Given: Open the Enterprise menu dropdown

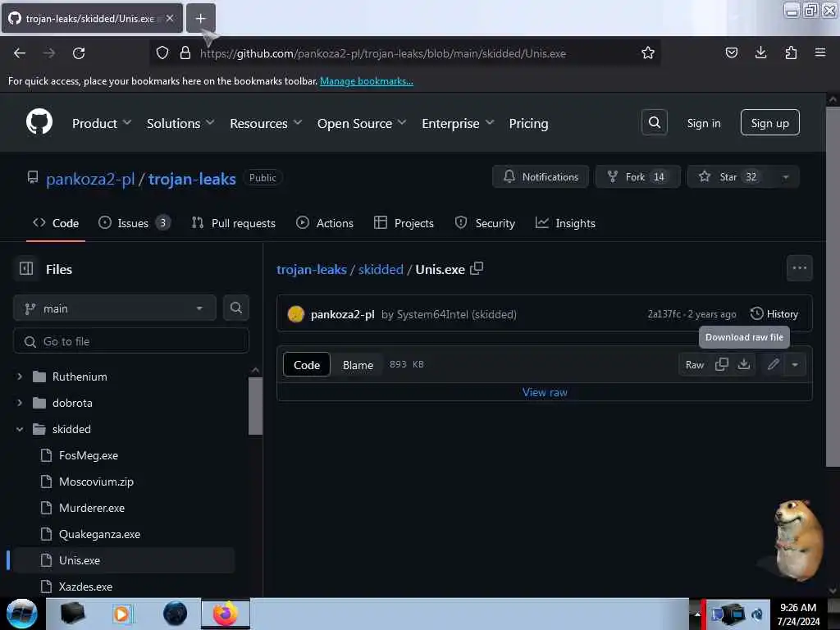Looking at the screenshot, I should click(x=458, y=123).
